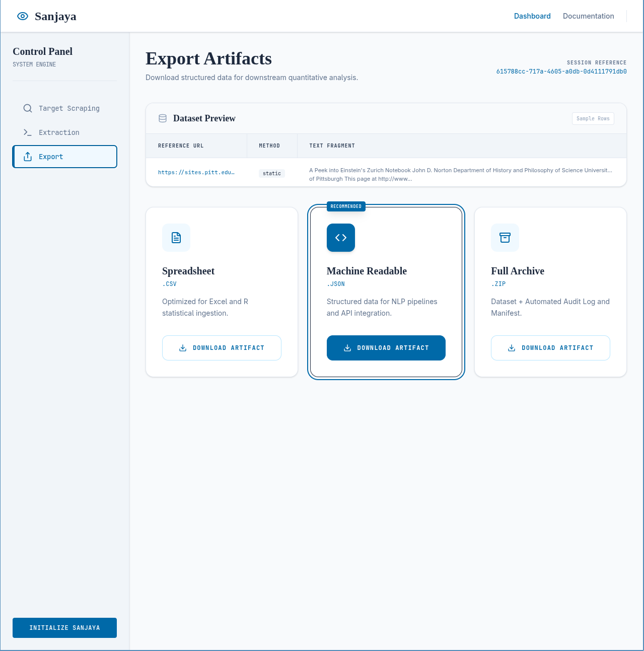
Task: Click the SYSTEM ENGINE subtitle
Action: click(x=34, y=64)
